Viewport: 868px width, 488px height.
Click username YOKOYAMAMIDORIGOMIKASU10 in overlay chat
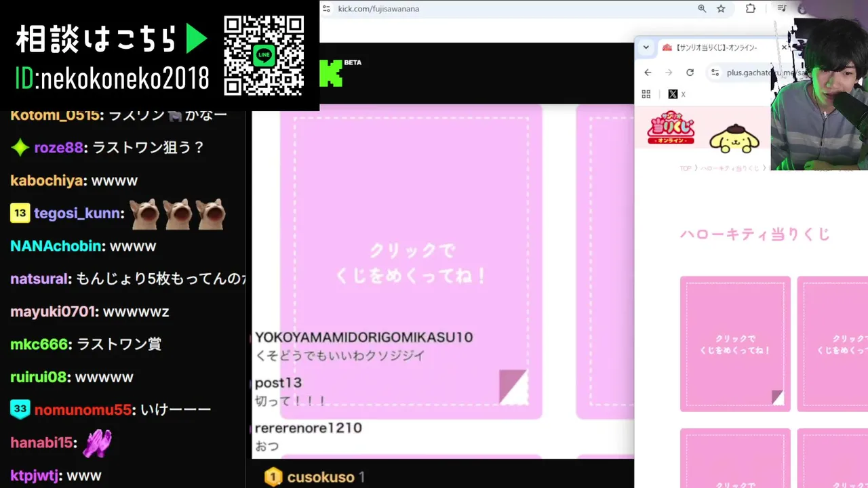pyautogui.click(x=363, y=338)
